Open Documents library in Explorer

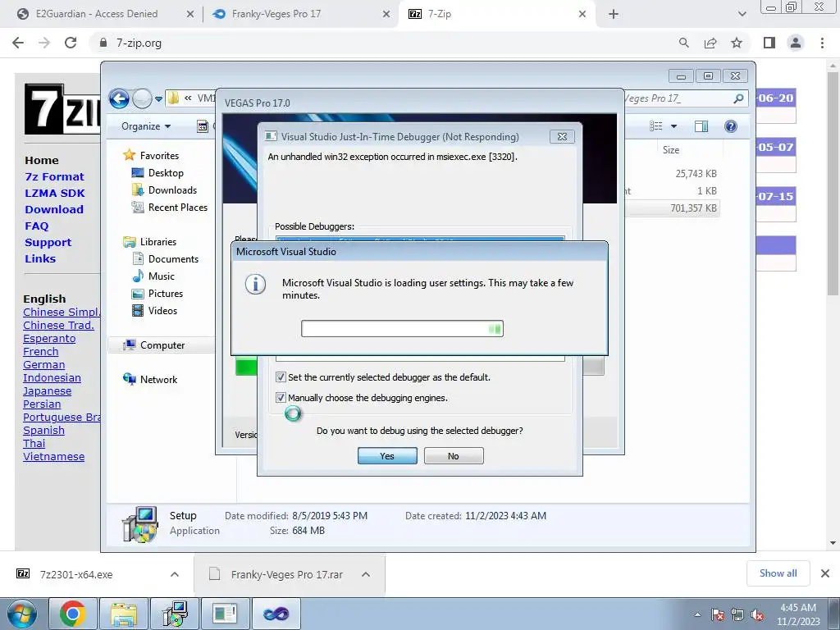pyautogui.click(x=173, y=258)
